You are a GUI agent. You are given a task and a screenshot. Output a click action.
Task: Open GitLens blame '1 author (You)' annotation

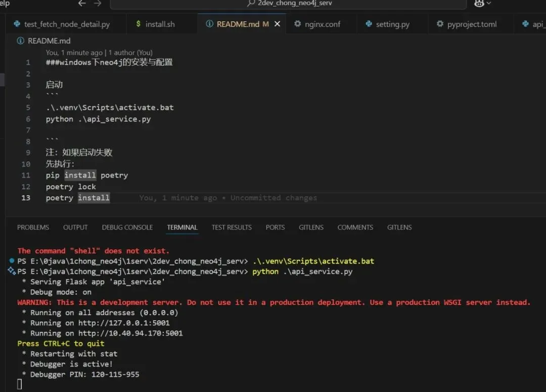130,53
